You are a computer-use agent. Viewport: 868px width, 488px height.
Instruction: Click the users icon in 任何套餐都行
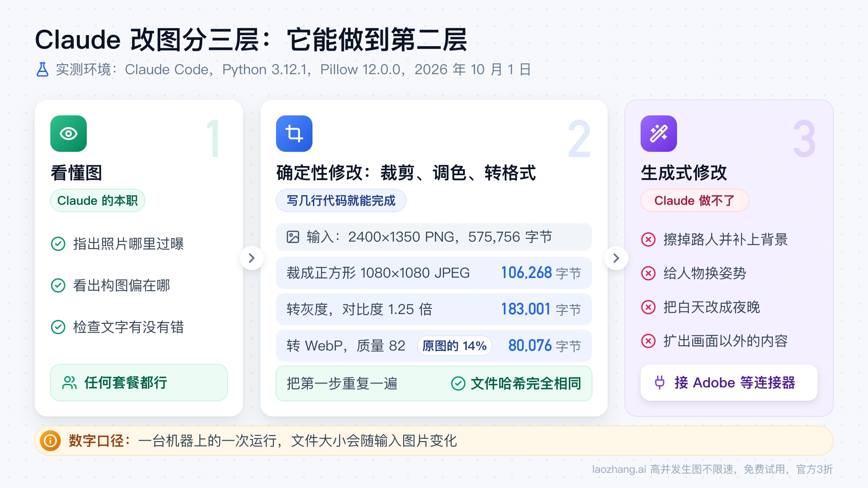click(69, 383)
